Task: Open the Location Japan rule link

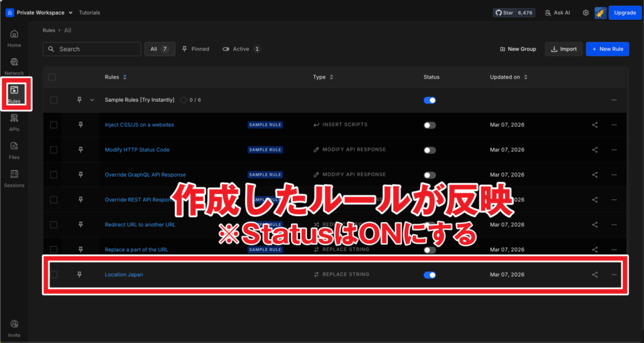Action: 124,275
